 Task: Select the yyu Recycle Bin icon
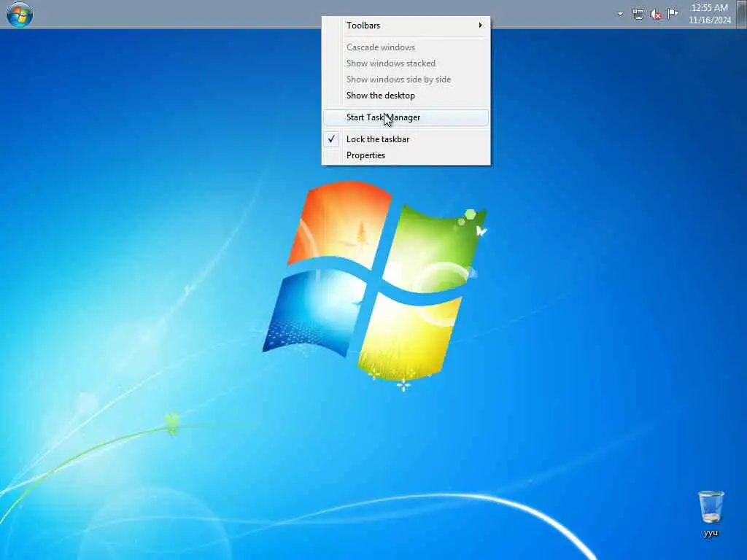point(711,514)
